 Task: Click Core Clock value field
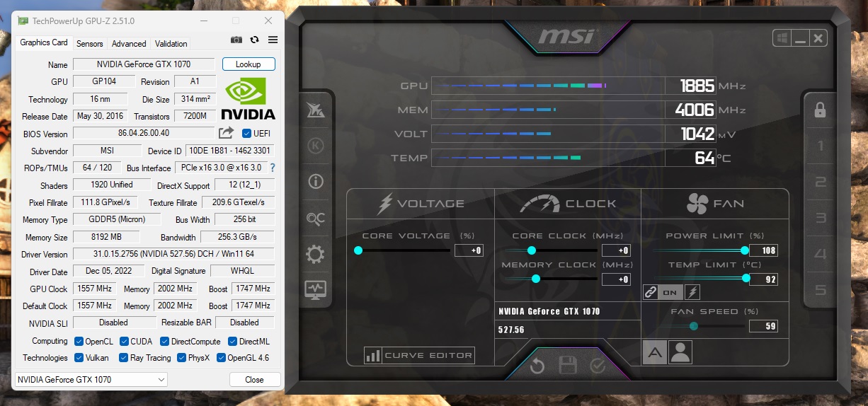(x=616, y=250)
